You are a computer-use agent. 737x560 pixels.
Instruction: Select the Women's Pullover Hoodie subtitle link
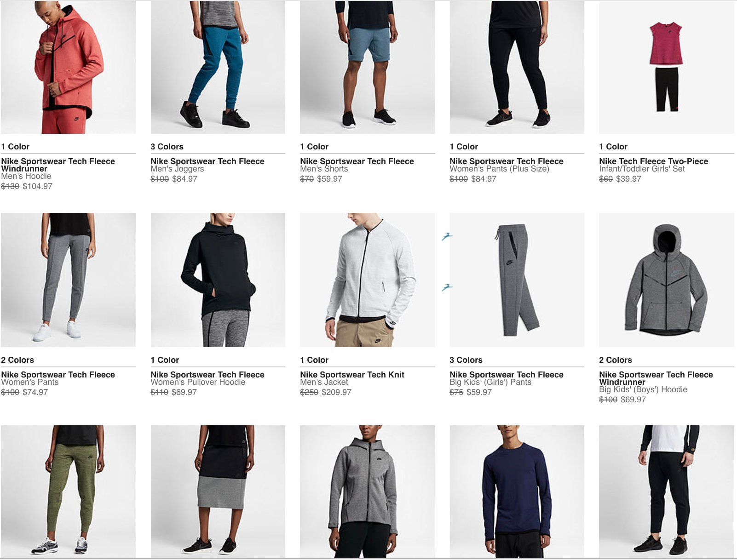pyautogui.click(x=198, y=382)
